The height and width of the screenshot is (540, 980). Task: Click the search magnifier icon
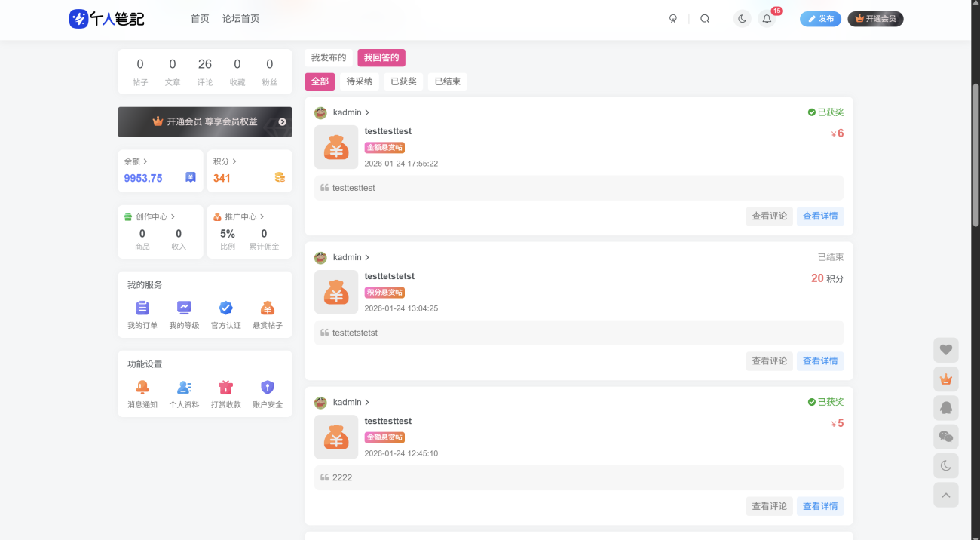705,19
